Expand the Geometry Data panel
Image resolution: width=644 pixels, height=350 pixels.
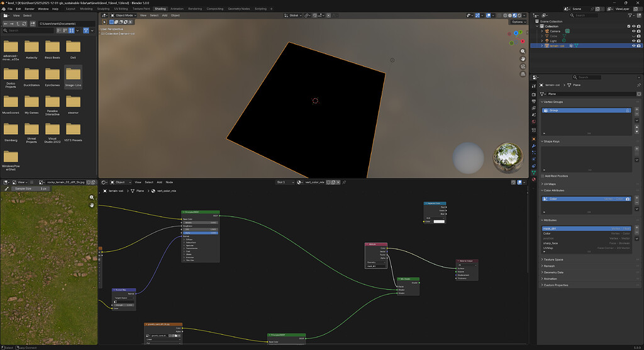point(552,273)
